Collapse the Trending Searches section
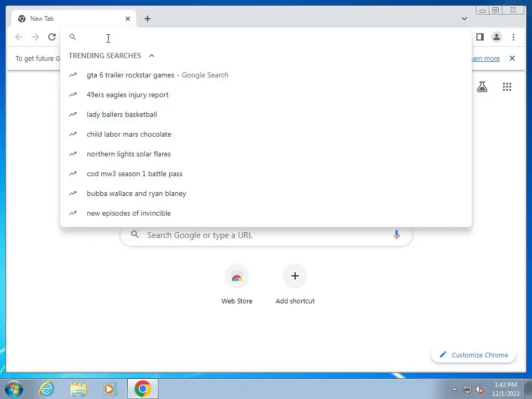The height and width of the screenshot is (399, 532). [152, 56]
